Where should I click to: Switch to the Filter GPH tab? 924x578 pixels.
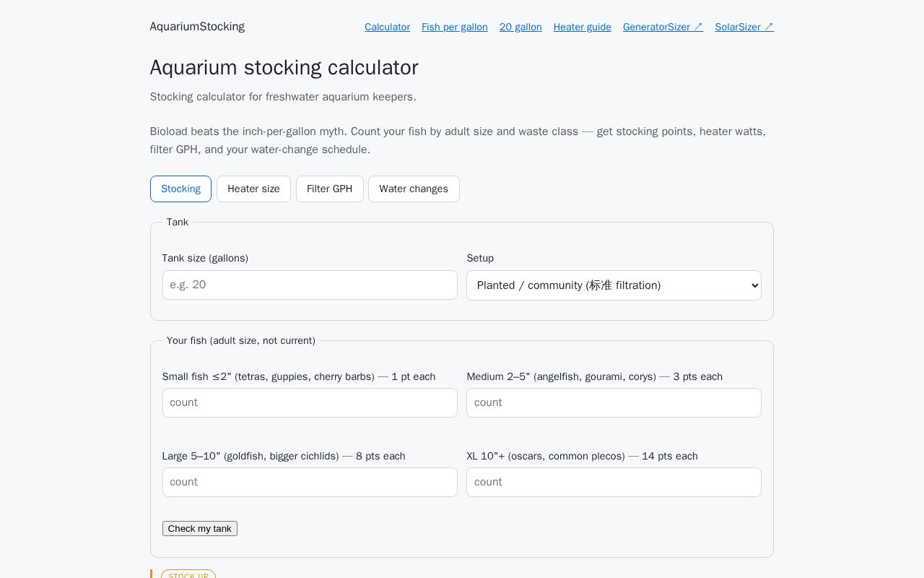pyautogui.click(x=330, y=189)
